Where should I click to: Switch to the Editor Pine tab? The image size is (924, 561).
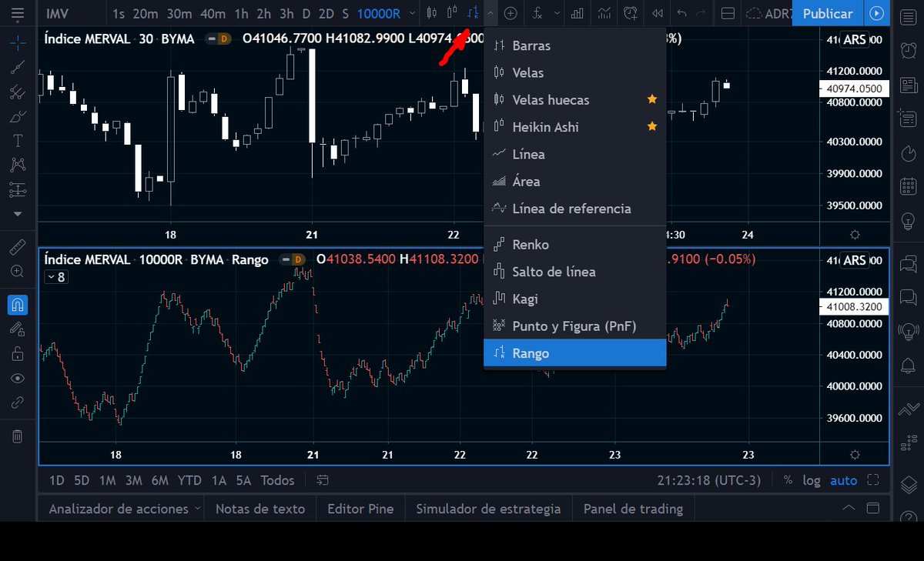coord(360,509)
